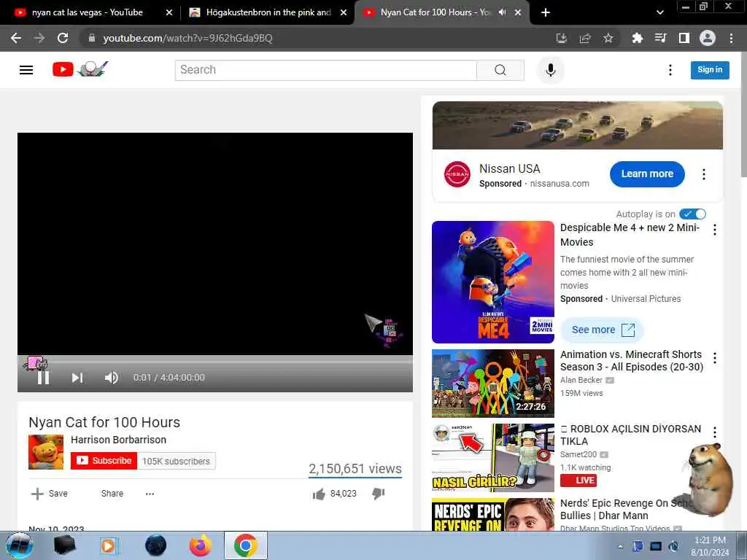Viewport: 747px width, 560px height.
Task: Click Learn more on the Nissan USA ad
Action: point(647,174)
